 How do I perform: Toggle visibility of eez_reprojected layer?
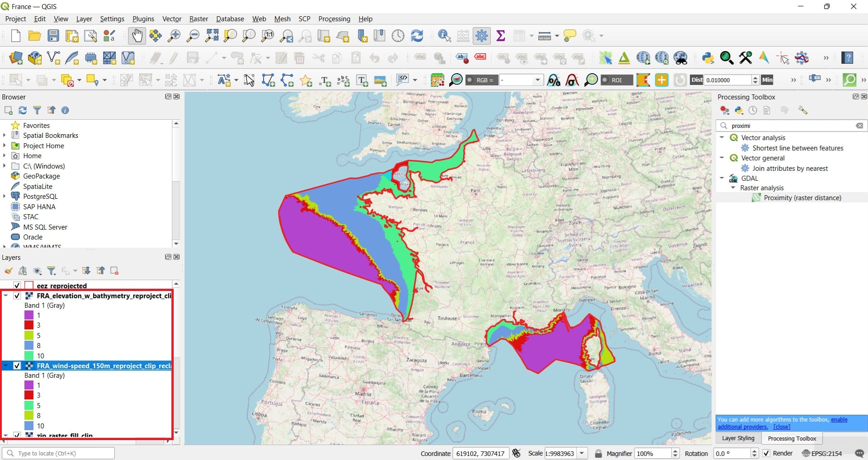[17, 286]
